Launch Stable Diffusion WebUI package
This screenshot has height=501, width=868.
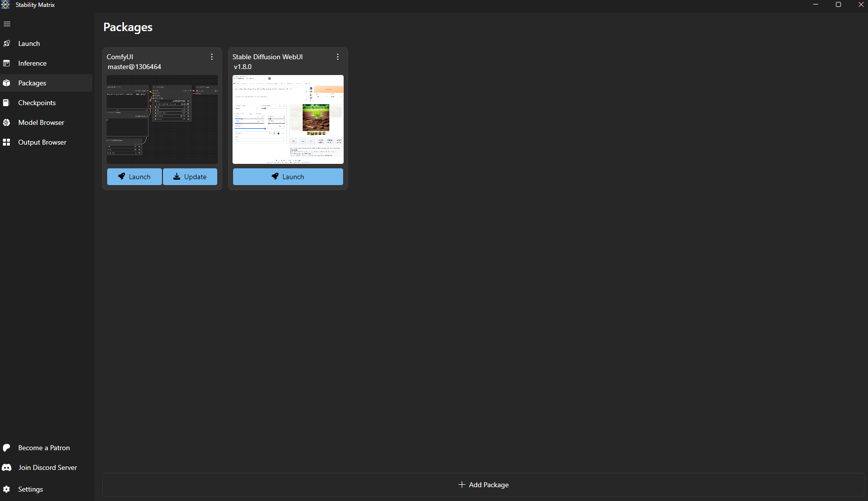tap(288, 177)
